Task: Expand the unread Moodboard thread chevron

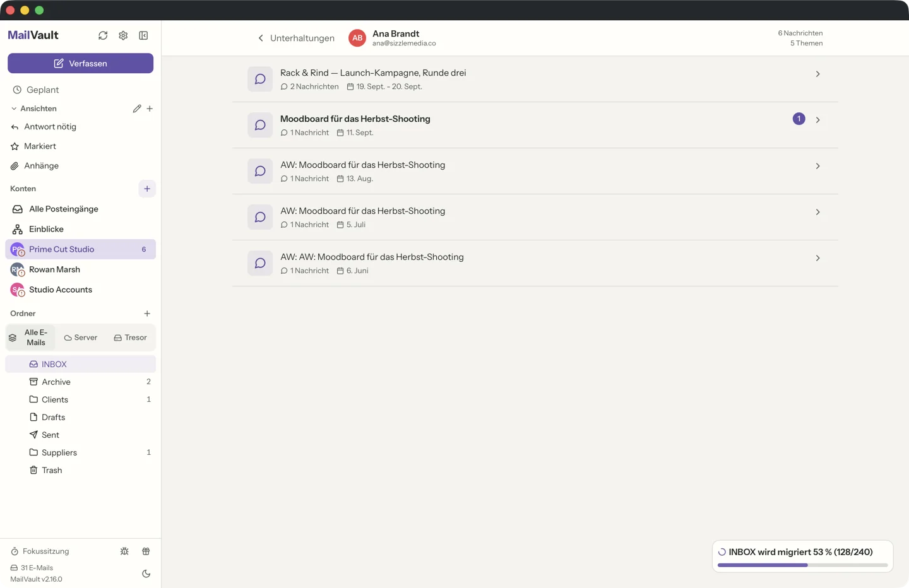Action: (x=817, y=120)
